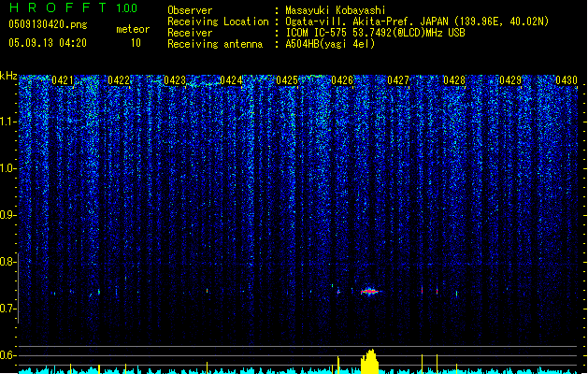The image size is (588, 374).
Task: Click the HROFFT program title
Action: pyautogui.click(x=58, y=7)
